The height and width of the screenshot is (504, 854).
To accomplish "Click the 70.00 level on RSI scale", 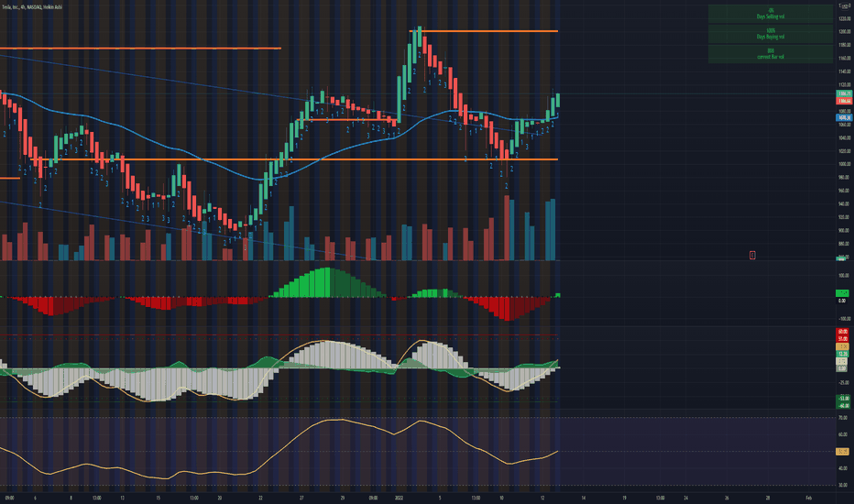I will click(843, 417).
